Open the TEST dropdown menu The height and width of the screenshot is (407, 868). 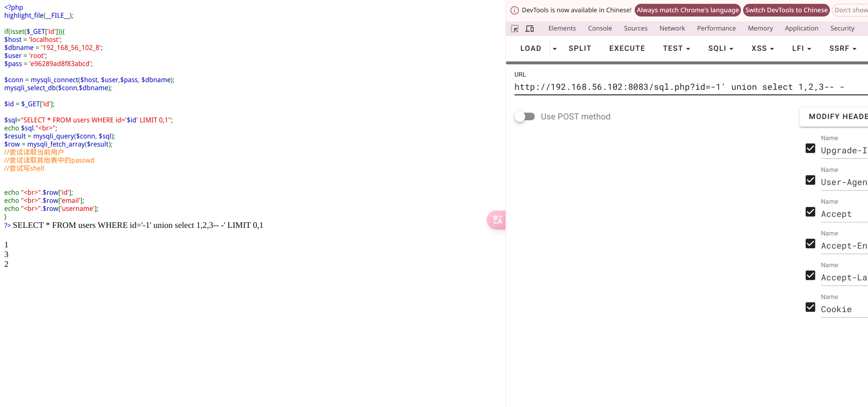676,48
